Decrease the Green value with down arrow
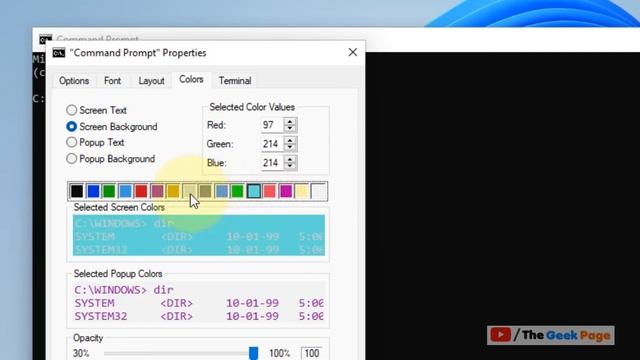The height and width of the screenshot is (360, 640). pyautogui.click(x=290, y=147)
